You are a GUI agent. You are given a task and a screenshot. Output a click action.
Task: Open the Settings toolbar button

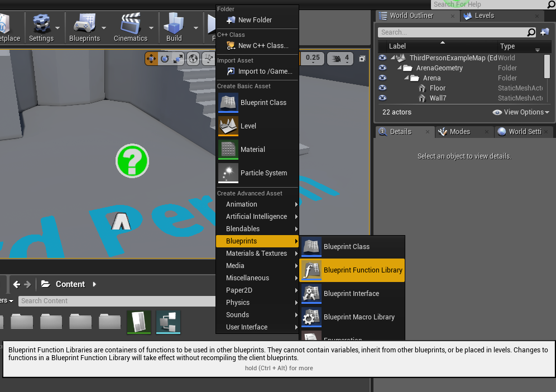pos(41,28)
